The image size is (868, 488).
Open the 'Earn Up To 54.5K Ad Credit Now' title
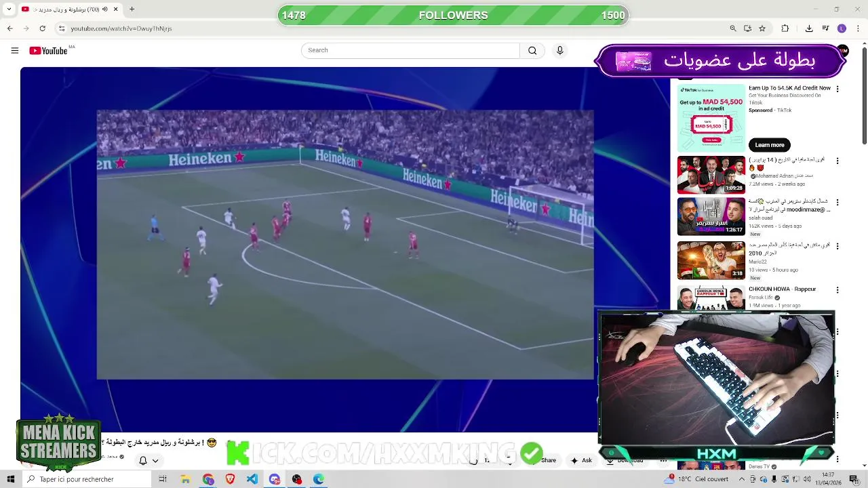pyautogui.click(x=789, y=88)
